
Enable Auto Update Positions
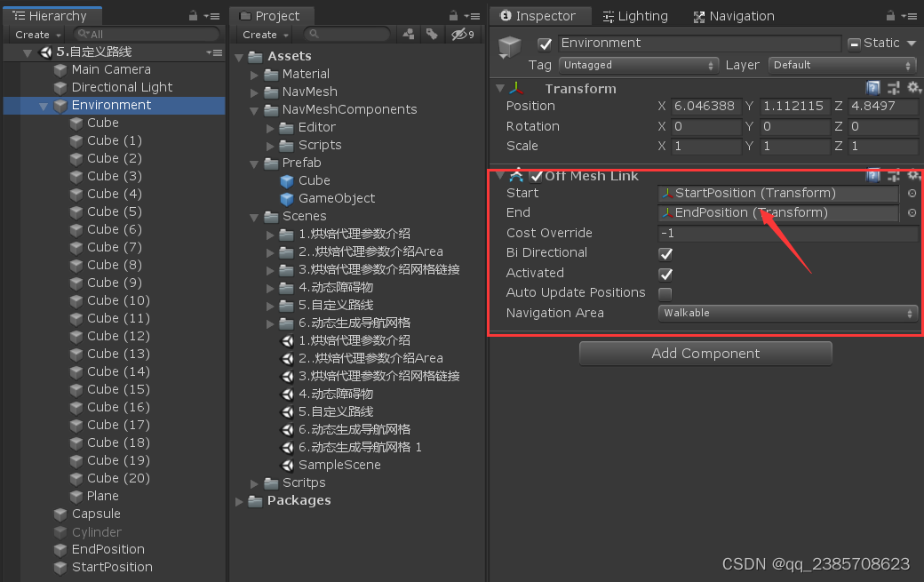pyautogui.click(x=664, y=293)
